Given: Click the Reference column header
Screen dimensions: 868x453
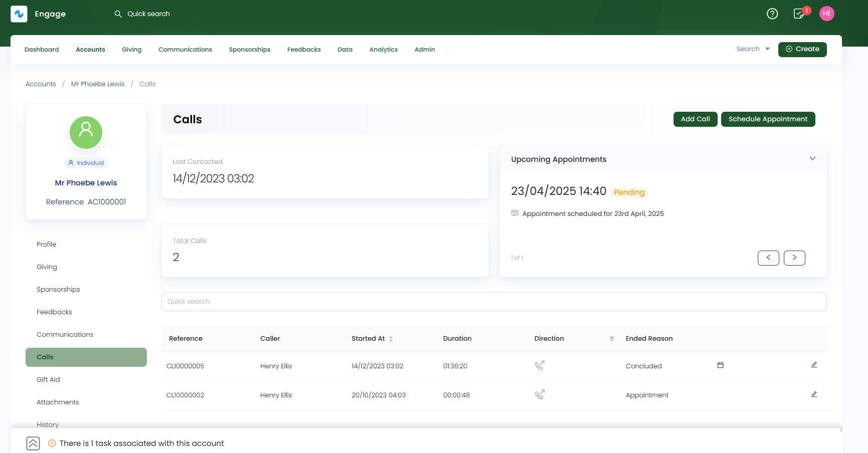Looking at the screenshot, I should click(x=185, y=339).
